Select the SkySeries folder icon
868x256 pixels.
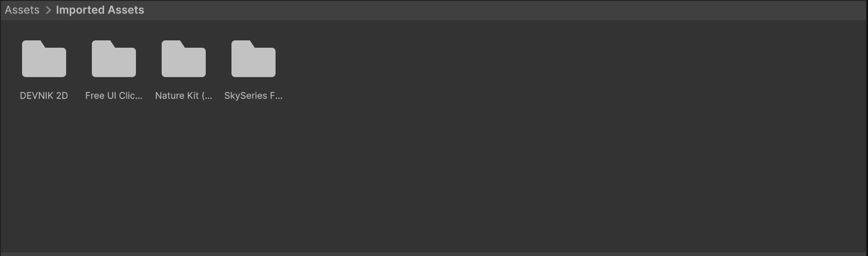(x=254, y=59)
